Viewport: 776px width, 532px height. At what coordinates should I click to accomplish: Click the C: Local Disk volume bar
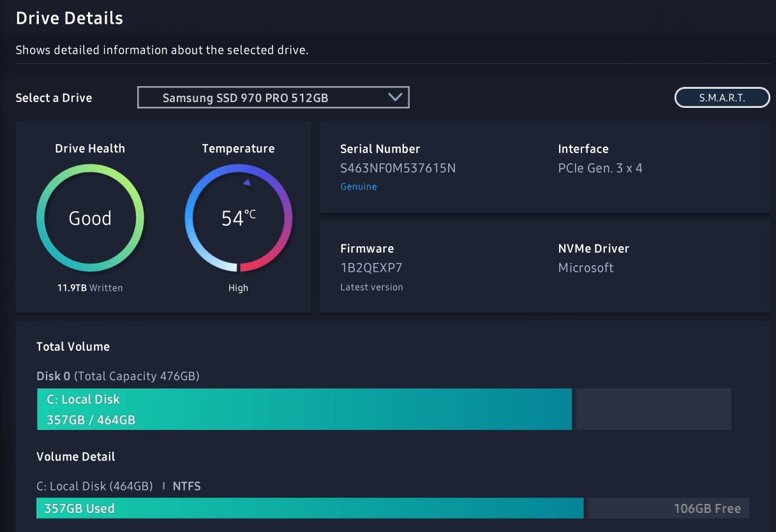pos(304,410)
